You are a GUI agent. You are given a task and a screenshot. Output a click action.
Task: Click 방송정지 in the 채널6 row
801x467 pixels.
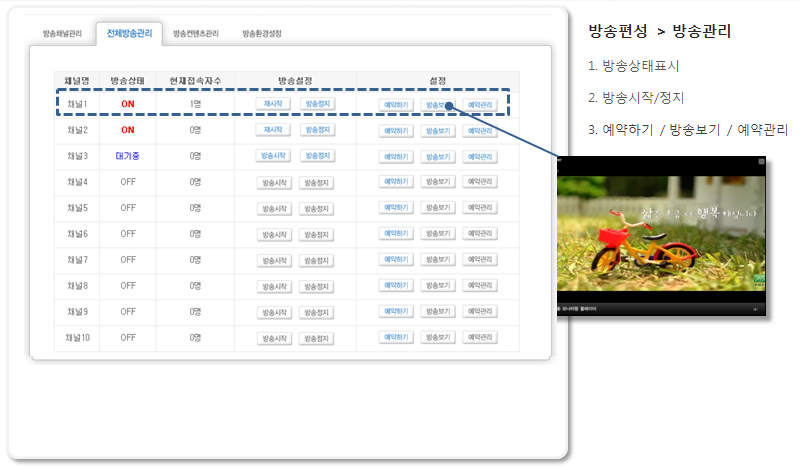point(317,234)
